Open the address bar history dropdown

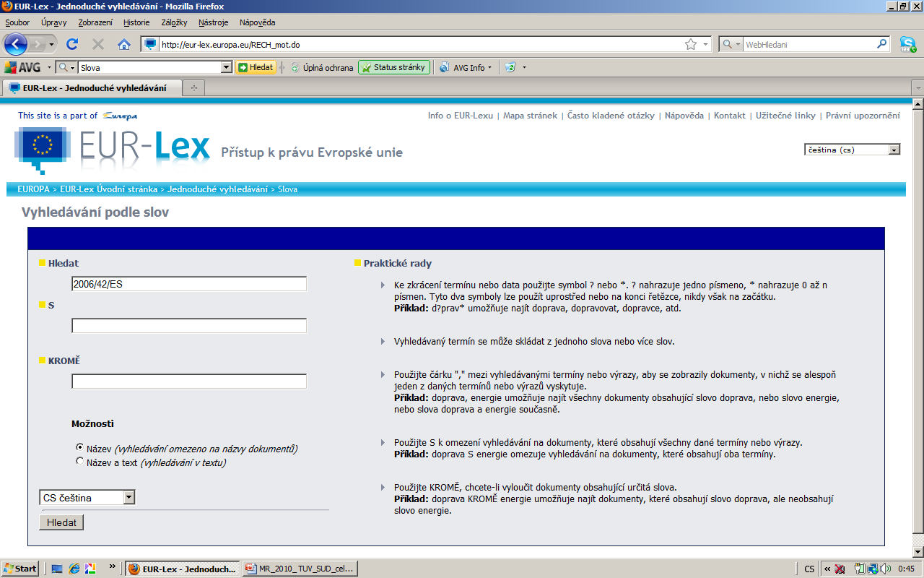click(x=706, y=44)
